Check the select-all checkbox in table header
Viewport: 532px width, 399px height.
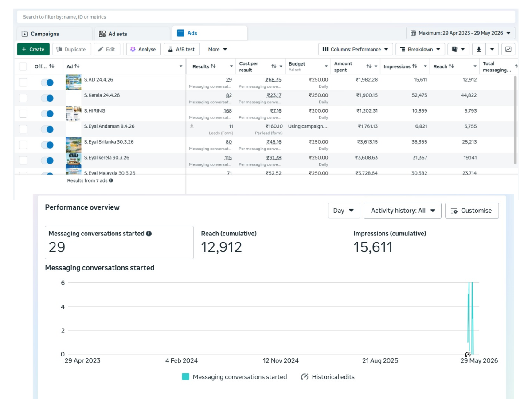click(23, 66)
